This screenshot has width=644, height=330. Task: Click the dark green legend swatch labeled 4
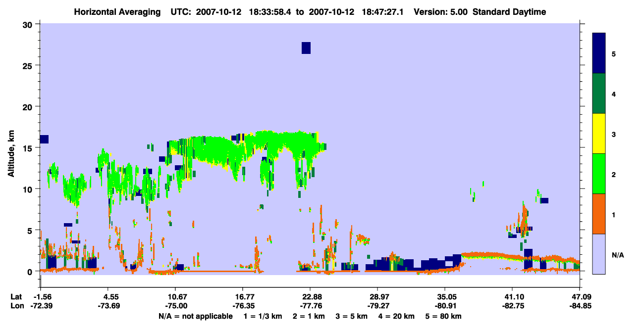pyautogui.click(x=599, y=94)
